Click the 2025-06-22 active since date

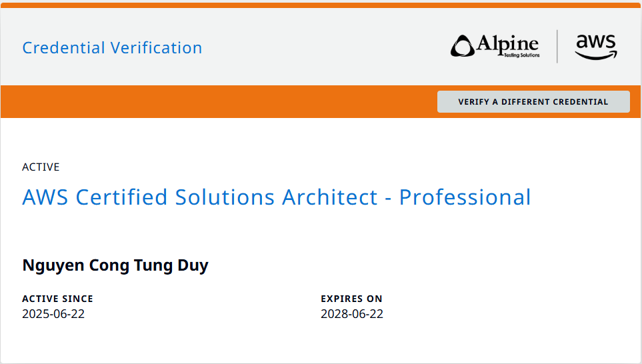pyautogui.click(x=53, y=314)
